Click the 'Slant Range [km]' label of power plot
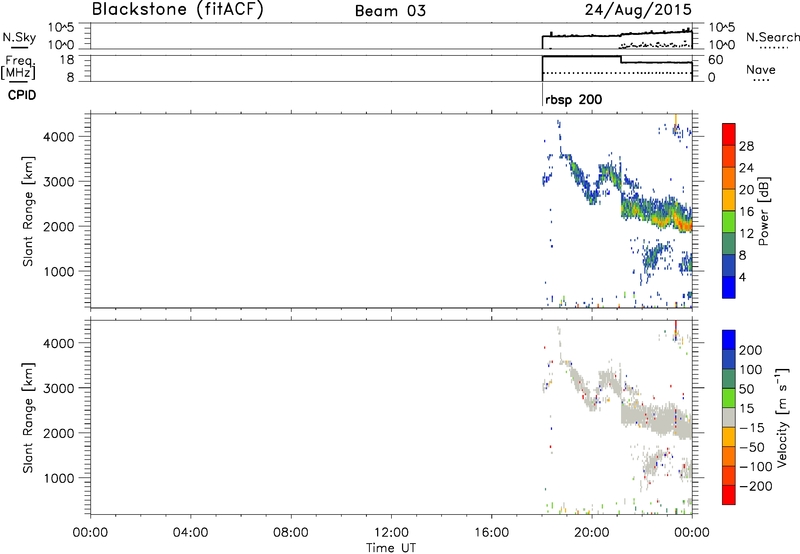This screenshot has height=554, width=800. pyautogui.click(x=28, y=211)
